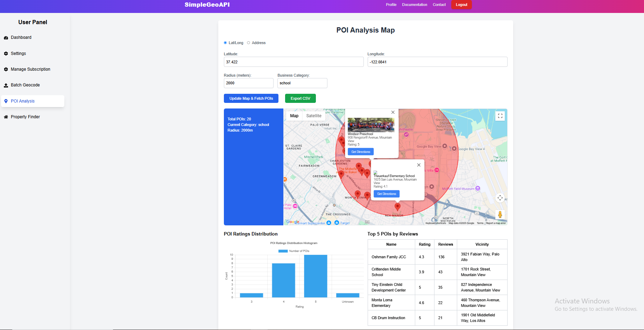Click the Business Category input field
Image resolution: width=644 pixels, height=330 pixels.
pyautogui.click(x=302, y=83)
